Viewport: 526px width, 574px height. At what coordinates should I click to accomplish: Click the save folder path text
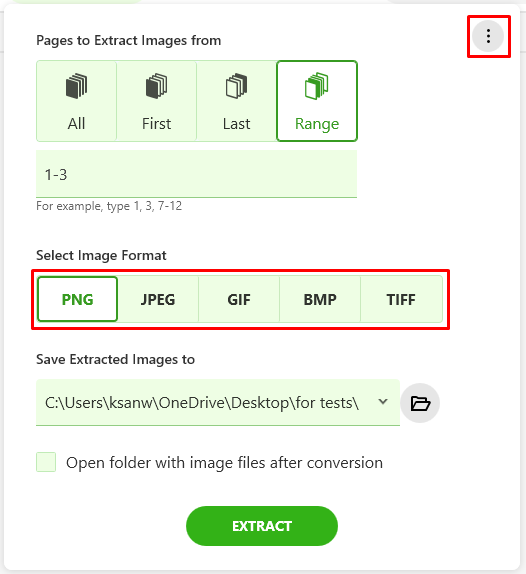[202, 403]
